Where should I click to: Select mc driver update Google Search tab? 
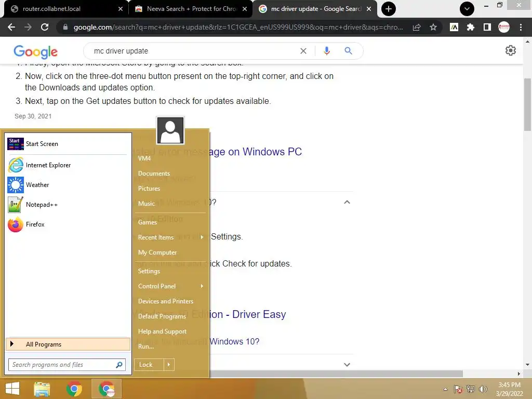(x=315, y=9)
